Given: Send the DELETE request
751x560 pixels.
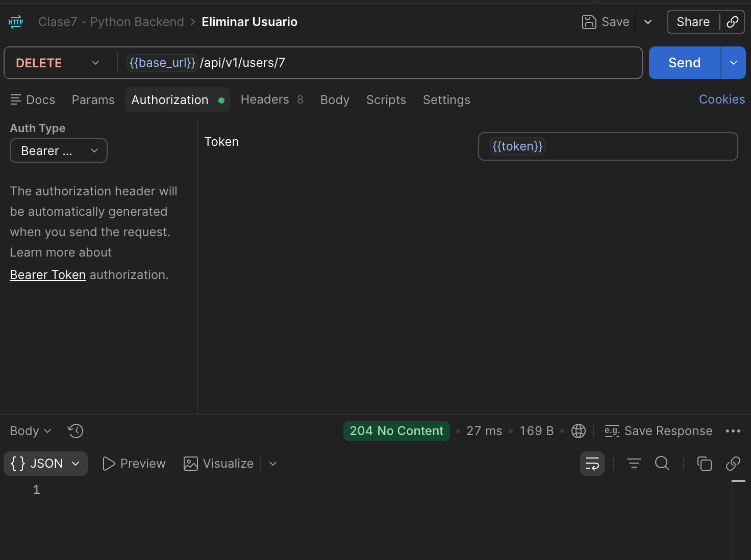Looking at the screenshot, I should coord(685,63).
